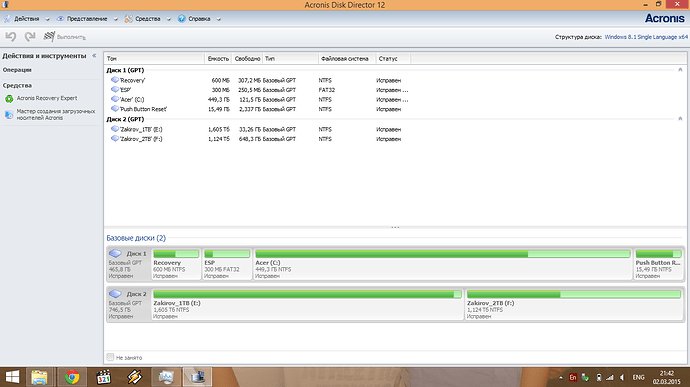This screenshot has height=387, width=690.
Task: Click the 648,3 ГБ free space cell
Action: [x=250, y=139]
